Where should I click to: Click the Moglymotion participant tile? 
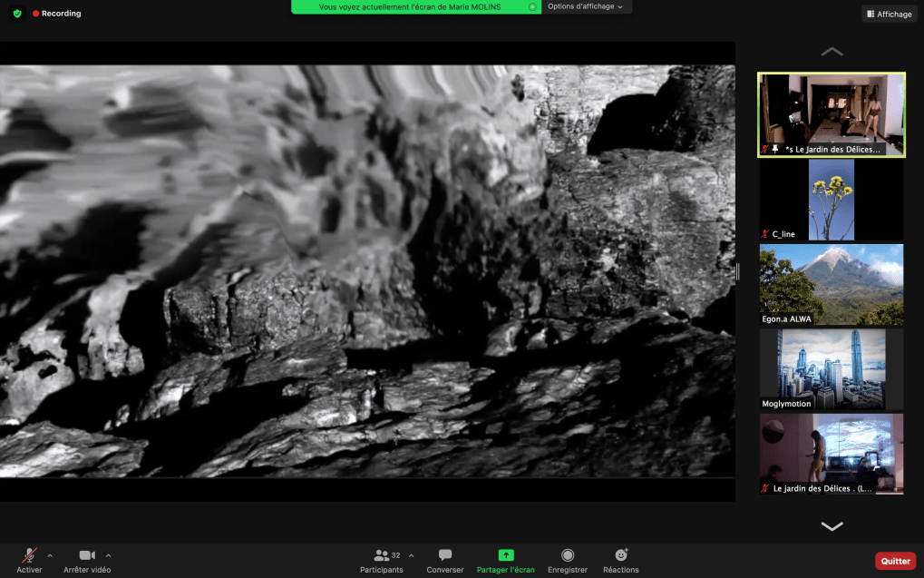(x=832, y=368)
